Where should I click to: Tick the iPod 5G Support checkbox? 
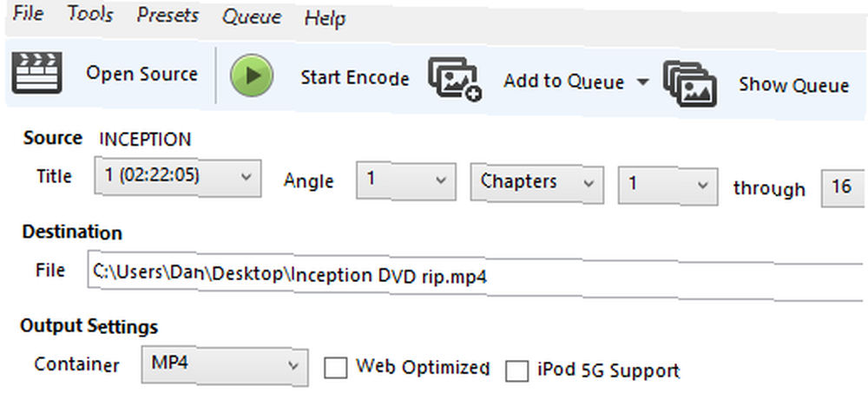tap(516, 370)
